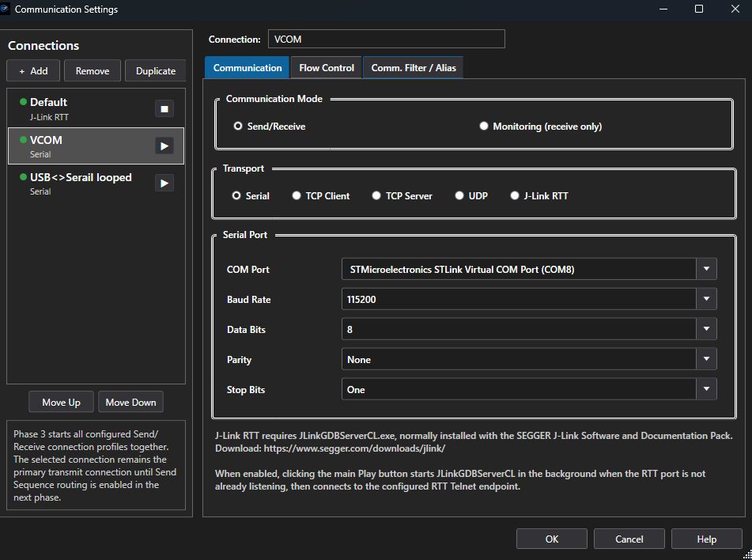Minimize the Communication Settings window
The image size is (752, 560).
[663, 9]
